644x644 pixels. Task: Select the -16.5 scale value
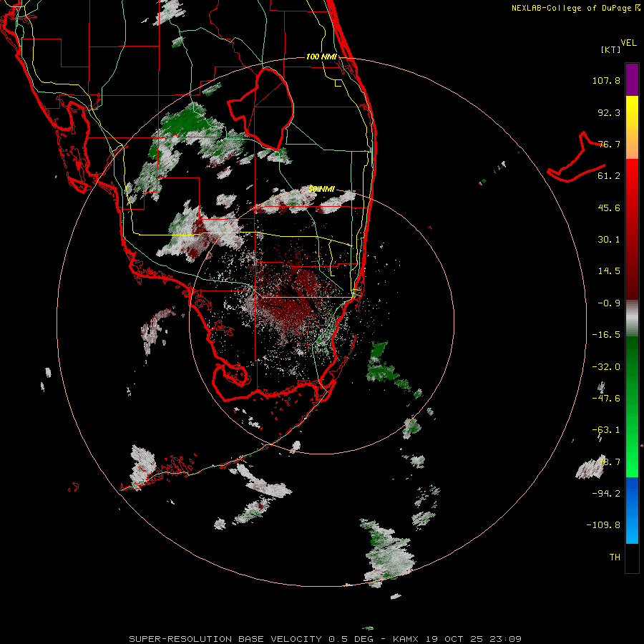[606, 335]
